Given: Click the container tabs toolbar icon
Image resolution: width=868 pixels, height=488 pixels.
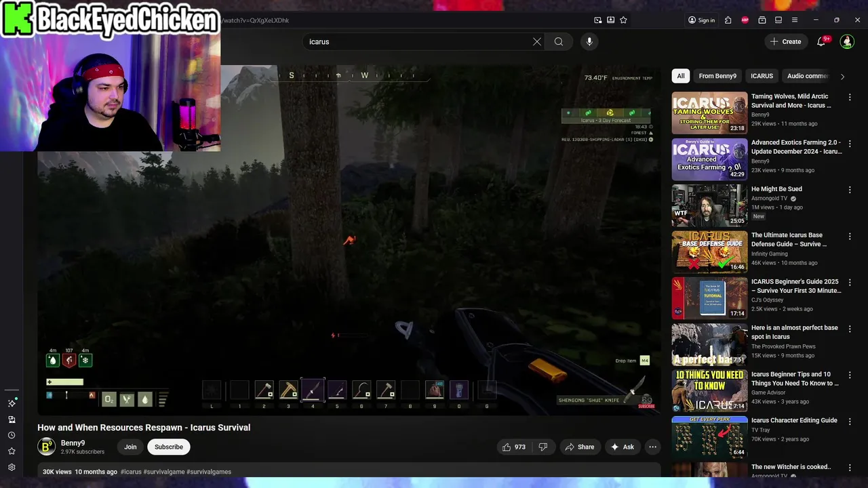Looking at the screenshot, I should pos(762,20).
